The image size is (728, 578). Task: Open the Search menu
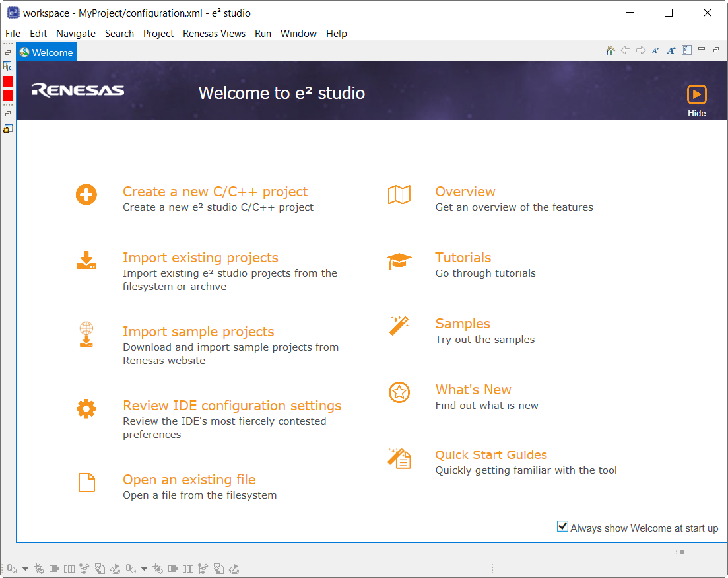click(119, 34)
